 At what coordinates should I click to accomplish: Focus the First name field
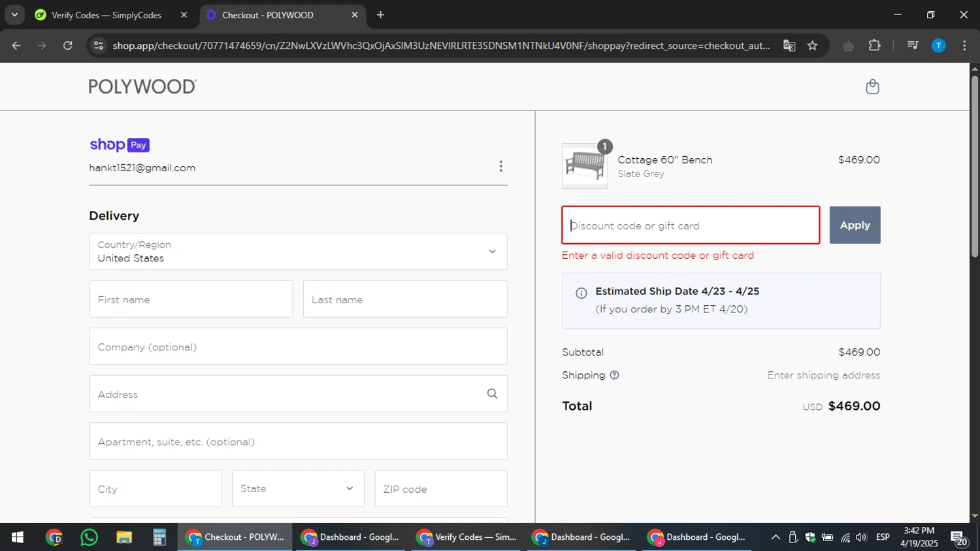[x=191, y=299]
